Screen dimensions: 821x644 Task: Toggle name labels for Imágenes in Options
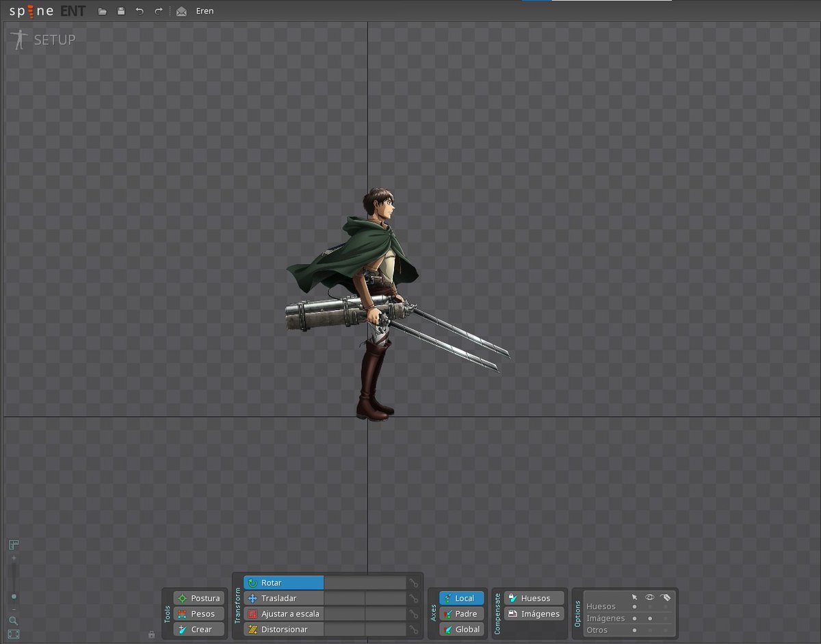(666, 619)
